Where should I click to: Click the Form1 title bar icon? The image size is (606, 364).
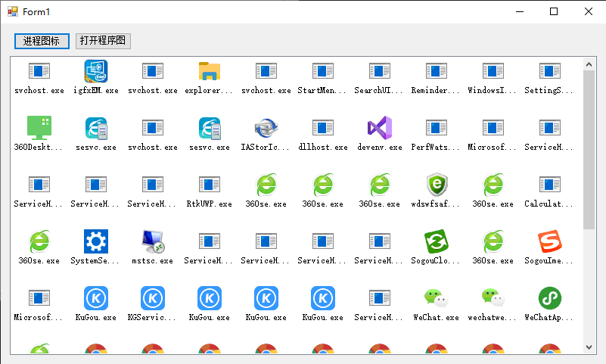pos(13,11)
